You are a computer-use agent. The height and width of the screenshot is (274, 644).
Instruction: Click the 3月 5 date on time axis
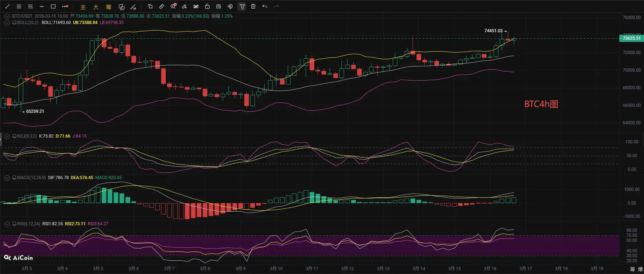click(98, 269)
